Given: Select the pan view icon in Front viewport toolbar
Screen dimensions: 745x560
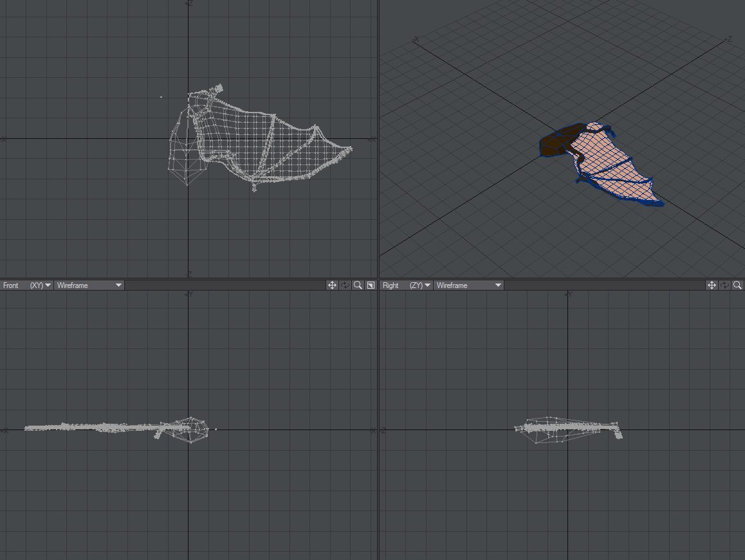Looking at the screenshot, I should point(332,285).
